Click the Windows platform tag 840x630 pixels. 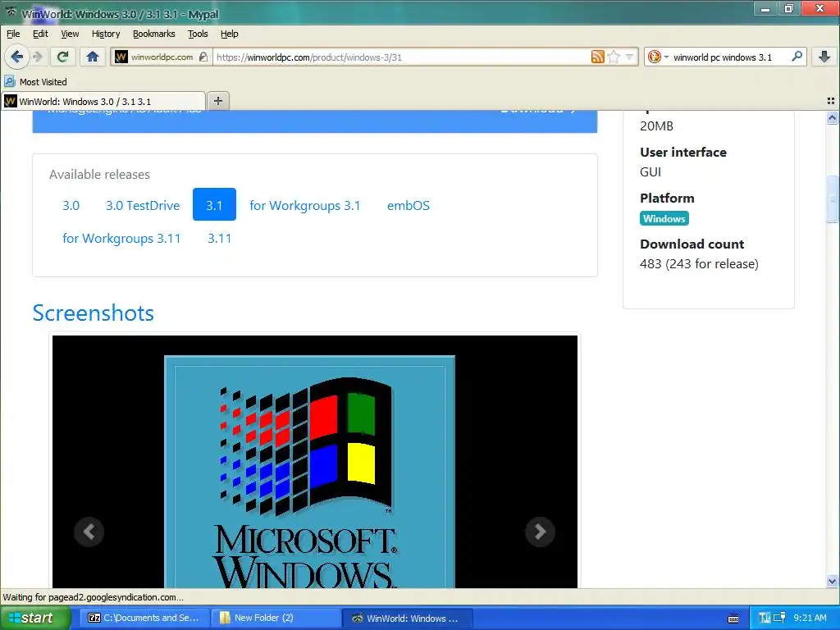pyautogui.click(x=664, y=218)
